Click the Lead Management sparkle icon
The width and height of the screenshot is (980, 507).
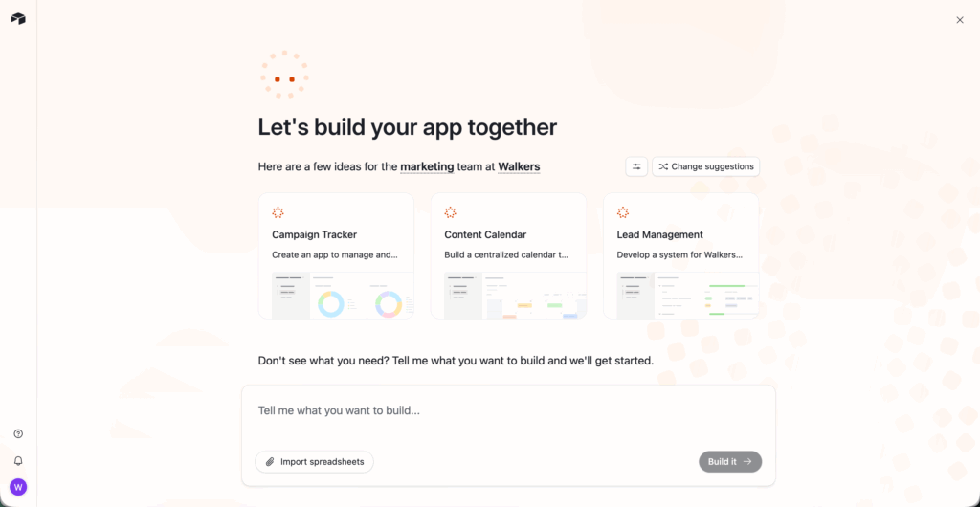[622, 212]
